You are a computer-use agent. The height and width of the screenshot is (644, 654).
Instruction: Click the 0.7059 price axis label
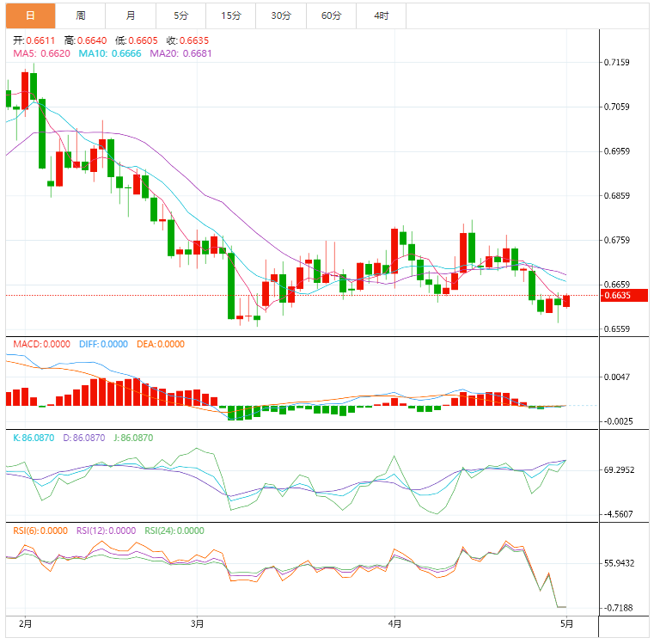(617, 107)
